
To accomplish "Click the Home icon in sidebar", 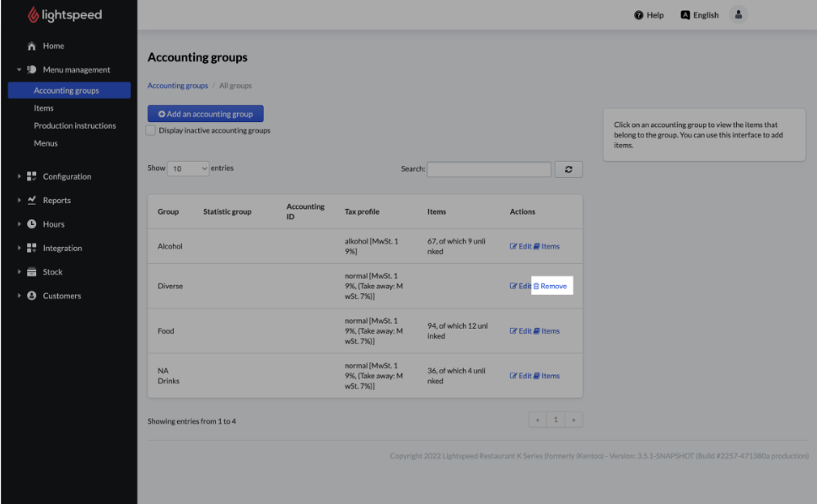I will (x=32, y=46).
